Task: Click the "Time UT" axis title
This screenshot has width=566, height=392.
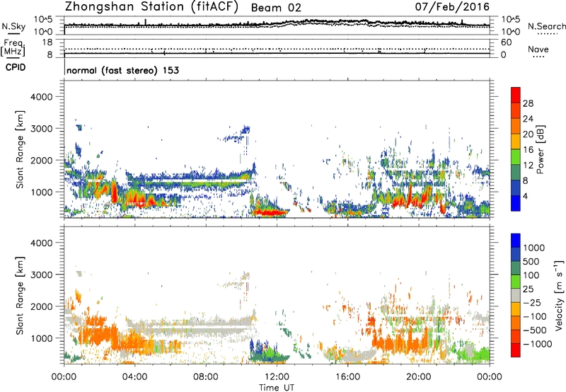Action: (x=277, y=388)
